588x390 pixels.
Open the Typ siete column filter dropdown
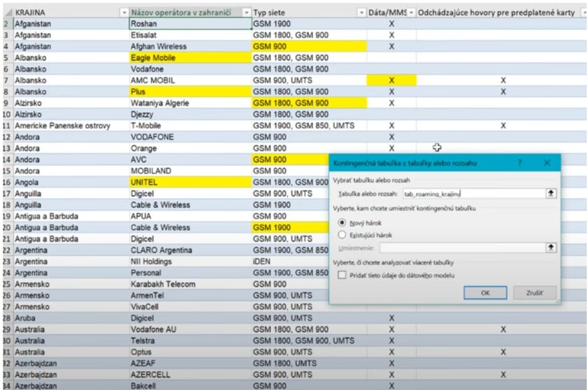pos(361,13)
